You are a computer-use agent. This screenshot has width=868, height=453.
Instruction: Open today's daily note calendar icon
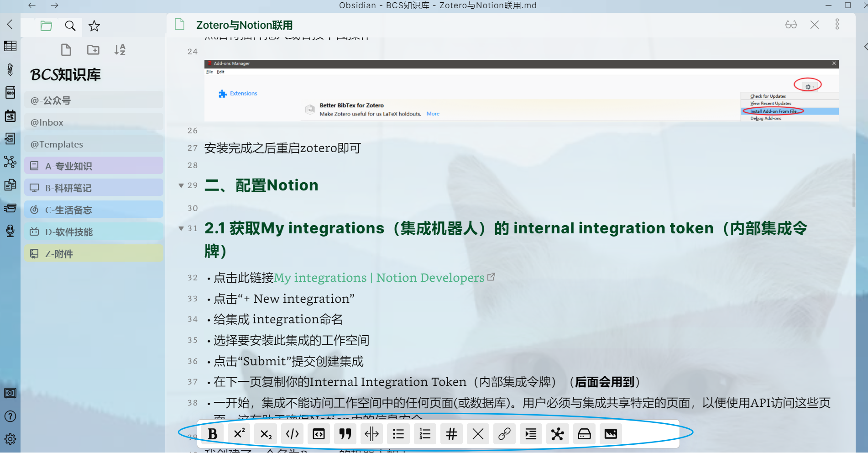pyautogui.click(x=10, y=116)
